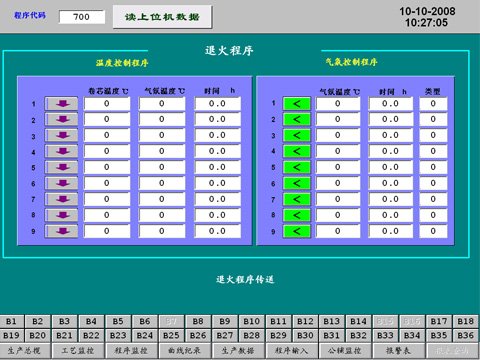
Task: Click the green '<' button in atmosphere row 7
Action: pyautogui.click(x=297, y=199)
